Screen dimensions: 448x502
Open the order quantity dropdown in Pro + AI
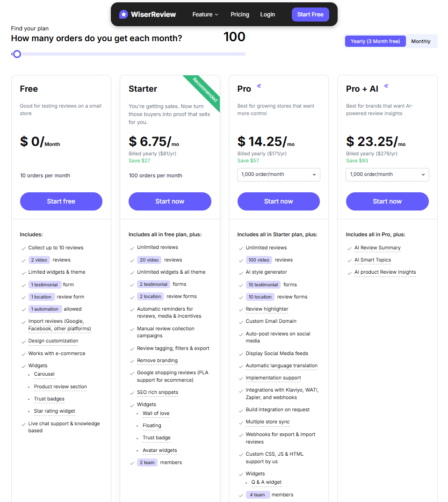tap(387, 175)
